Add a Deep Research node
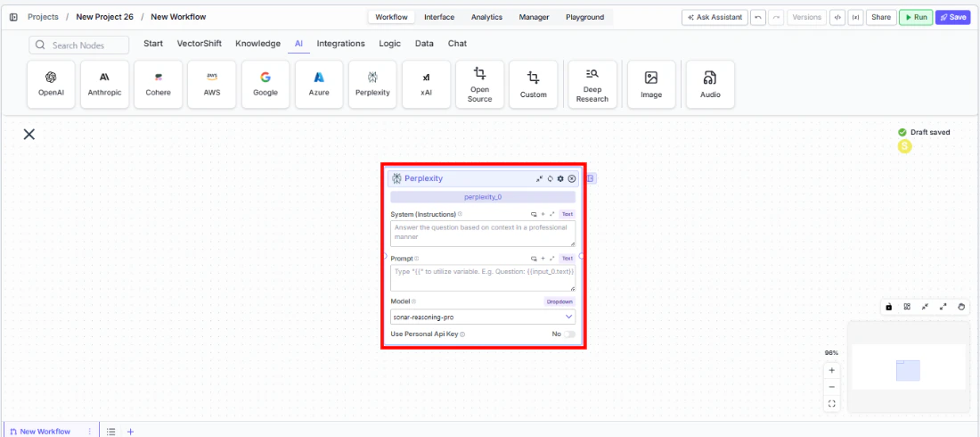The image size is (980, 437). pyautogui.click(x=592, y=85)
